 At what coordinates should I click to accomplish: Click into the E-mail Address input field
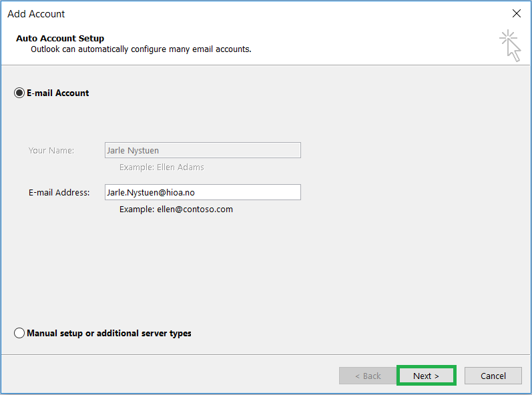(x=202, y=192)
